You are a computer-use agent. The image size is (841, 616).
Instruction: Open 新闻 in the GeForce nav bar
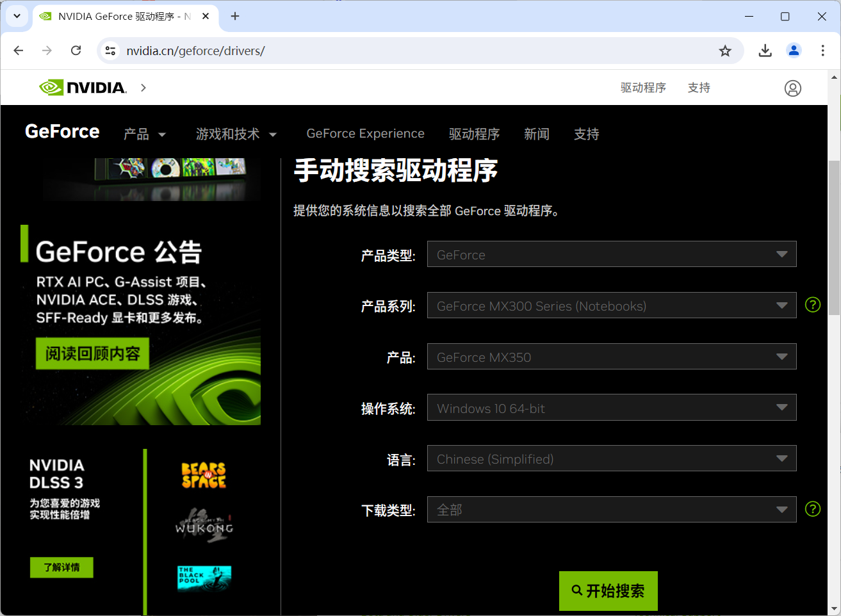pos(537,134)
